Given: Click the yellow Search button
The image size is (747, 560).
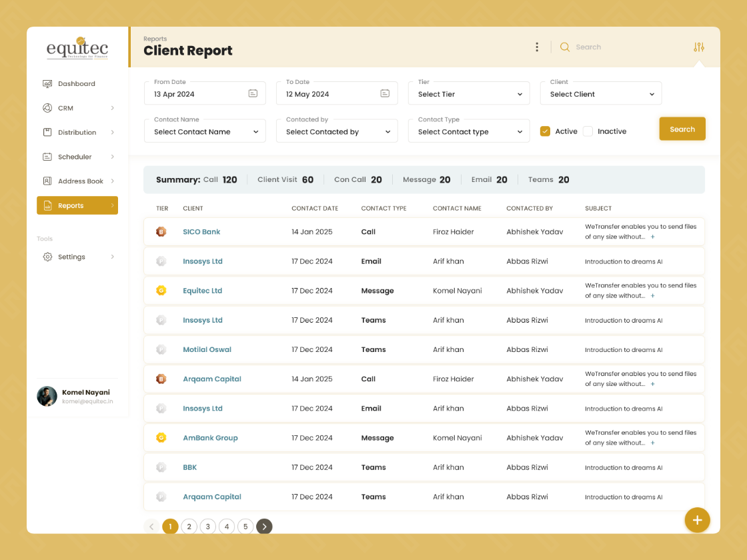Looking at the screenshot, I should pos(682,129).
